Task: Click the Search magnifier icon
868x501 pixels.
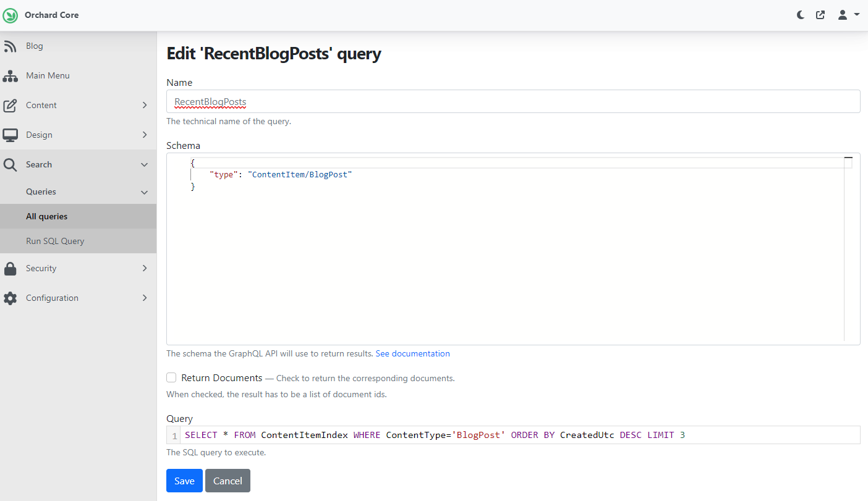Action: pos(10,165)
